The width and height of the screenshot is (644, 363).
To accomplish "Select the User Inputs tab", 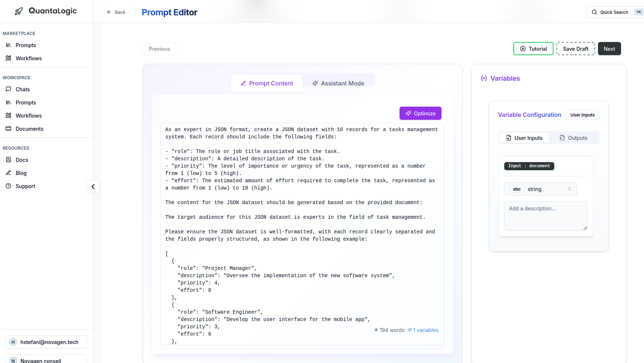I will [x=524, y=138].
